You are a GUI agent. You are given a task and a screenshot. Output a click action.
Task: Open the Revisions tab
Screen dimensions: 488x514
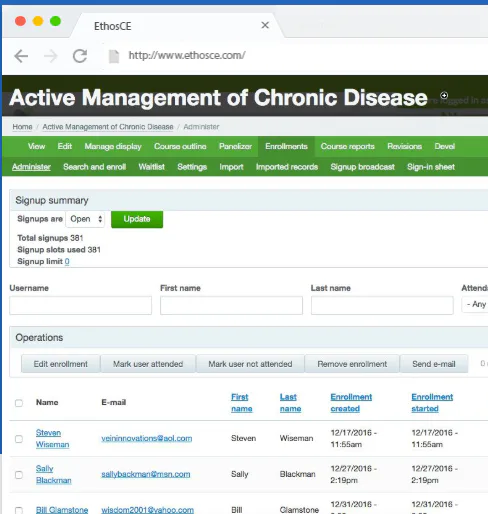[405, 146]
